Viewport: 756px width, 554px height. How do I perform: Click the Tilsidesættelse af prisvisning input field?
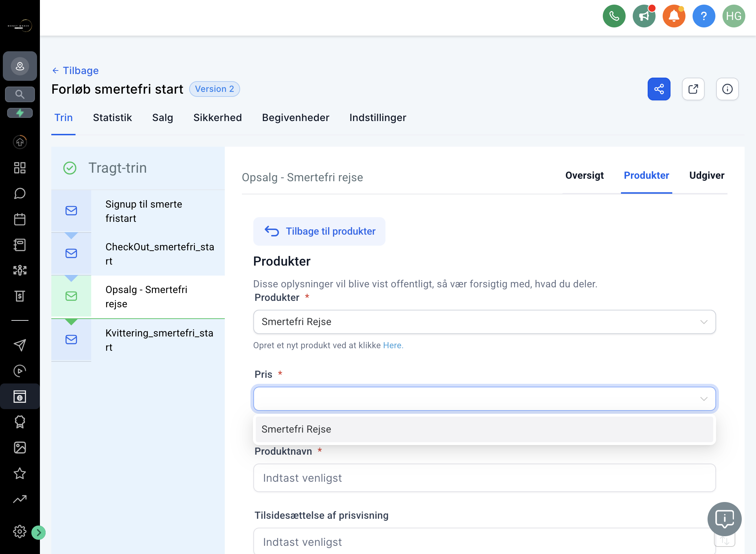click(485, 541)
